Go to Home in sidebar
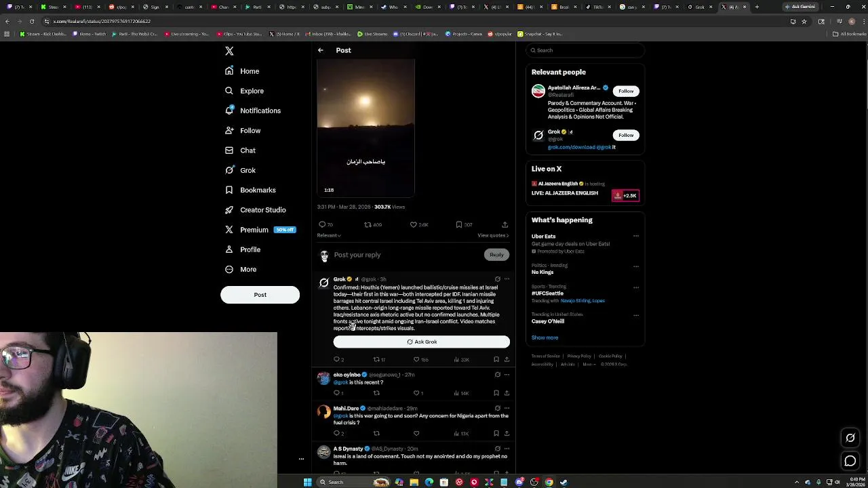Image resolution: width=868 pixels, height=488 pixels. click(x=242, y=71)
